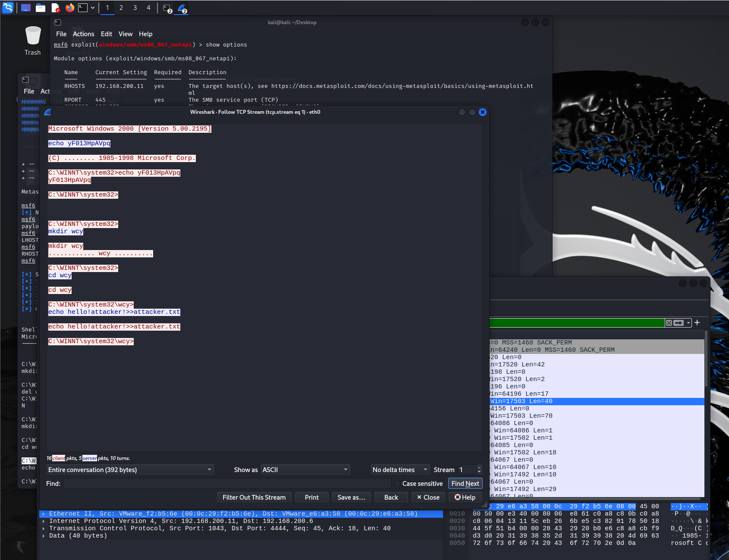Apply the display filter with the arrow icon
The width and height of the screenshot is (729, 560).
[x=679, y=323]
